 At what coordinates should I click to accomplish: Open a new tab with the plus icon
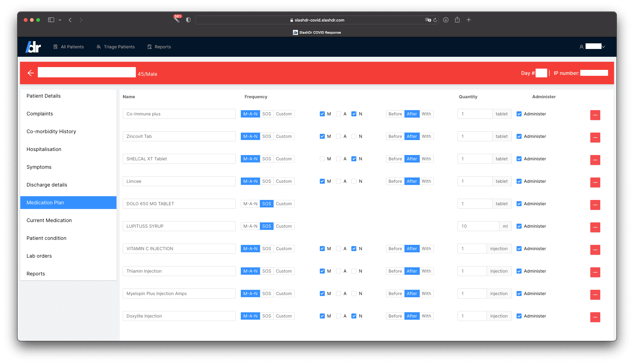coord(468,20)
